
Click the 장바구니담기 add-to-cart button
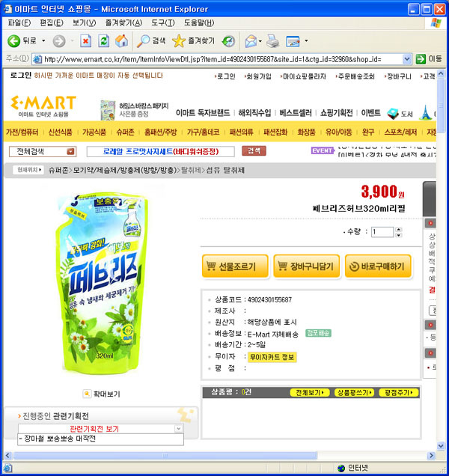click(x=306, y=266)
